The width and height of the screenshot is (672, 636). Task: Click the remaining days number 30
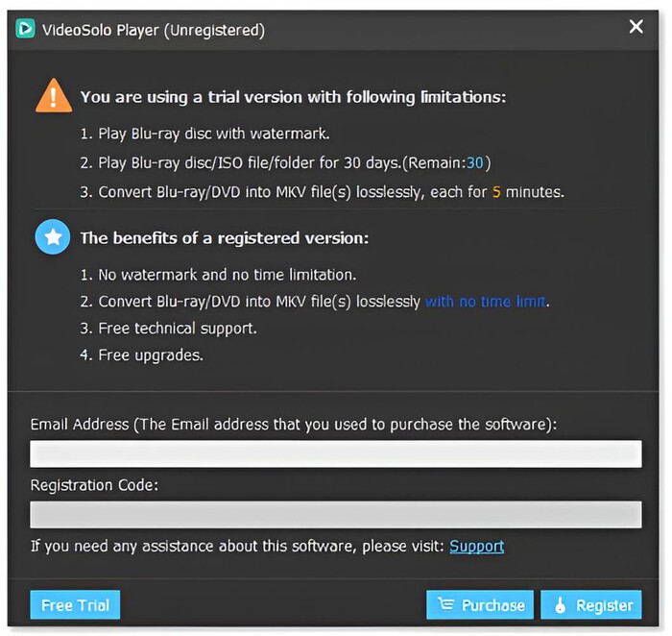(x=475, y=163)
